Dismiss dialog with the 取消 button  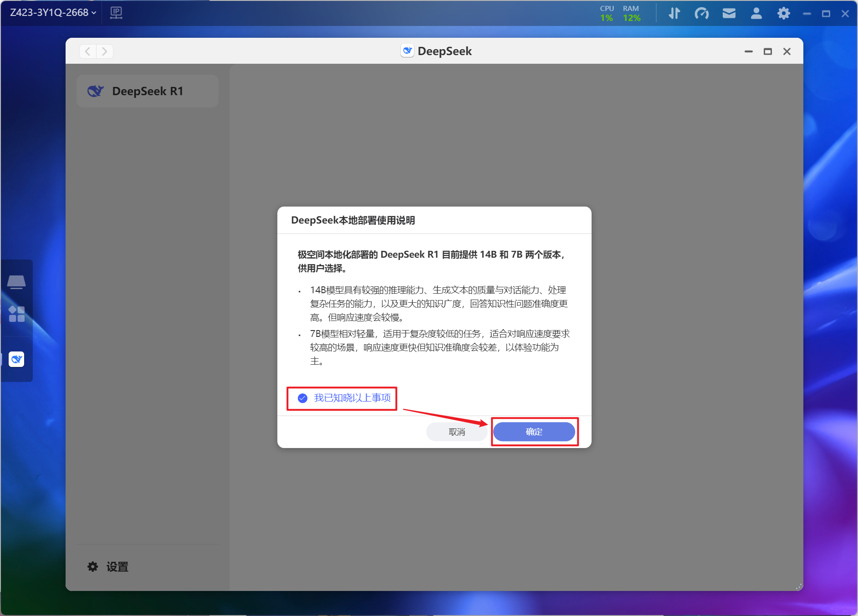click(x=457, y=432)
